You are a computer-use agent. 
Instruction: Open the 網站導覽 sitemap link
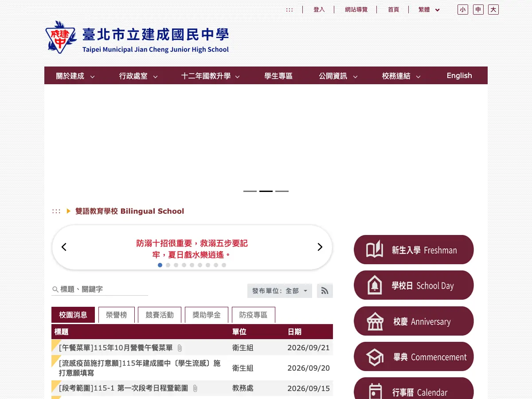tap(356, 10)
